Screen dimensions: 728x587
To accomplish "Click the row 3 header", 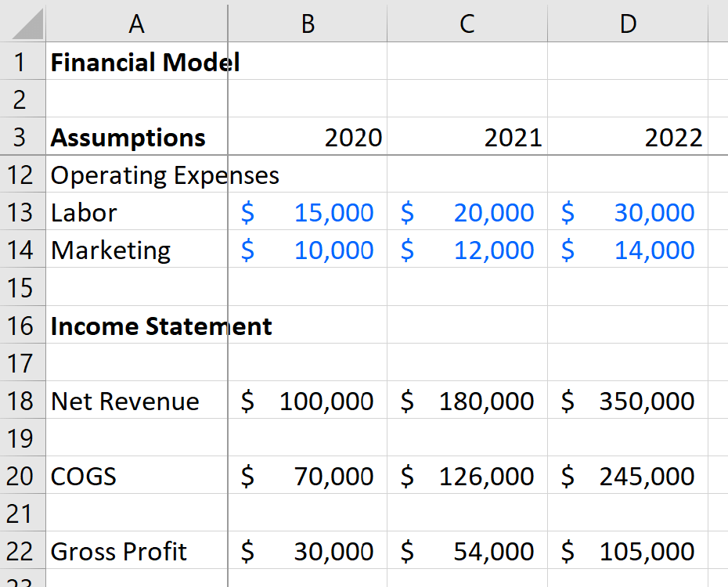I will 21,137.
